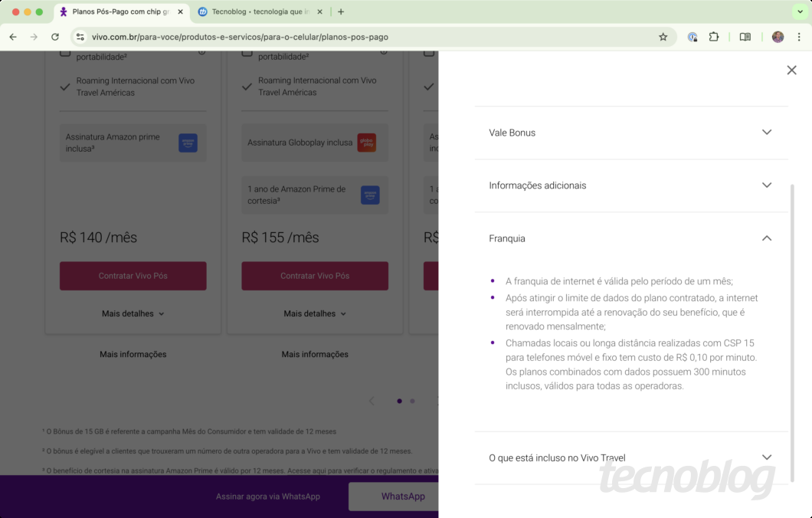The image size is (812, 518).
Task: Open the Prime Video badge on the R$ 140 plan
Action: tap(188, 143)
